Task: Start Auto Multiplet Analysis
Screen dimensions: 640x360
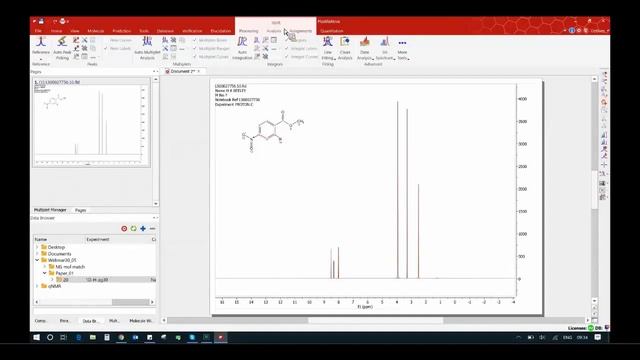Action: (x=147, y=48)
